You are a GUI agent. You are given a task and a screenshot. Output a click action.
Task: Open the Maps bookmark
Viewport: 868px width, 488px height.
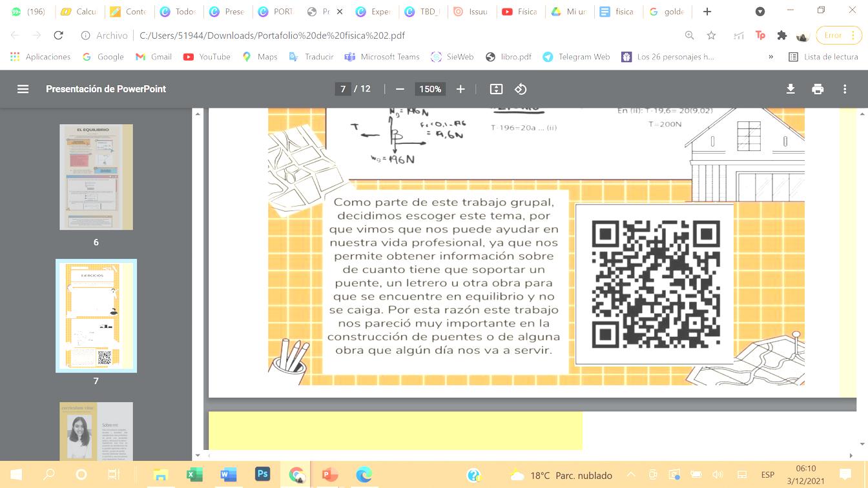[260, 57]
